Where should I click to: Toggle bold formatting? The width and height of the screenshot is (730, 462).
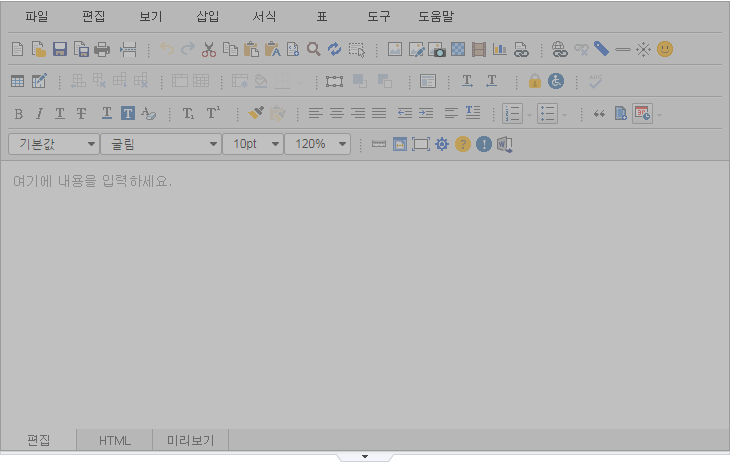click(x=19, y=113)
